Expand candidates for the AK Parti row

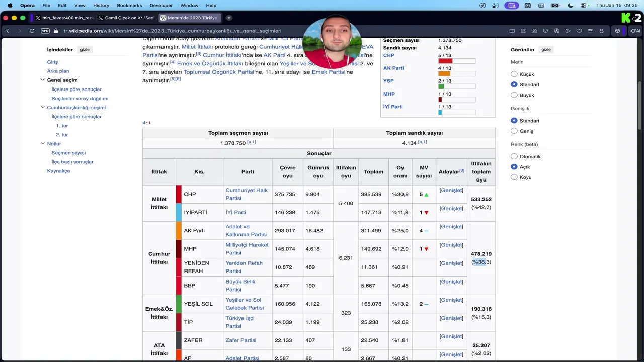click(451, 227)
